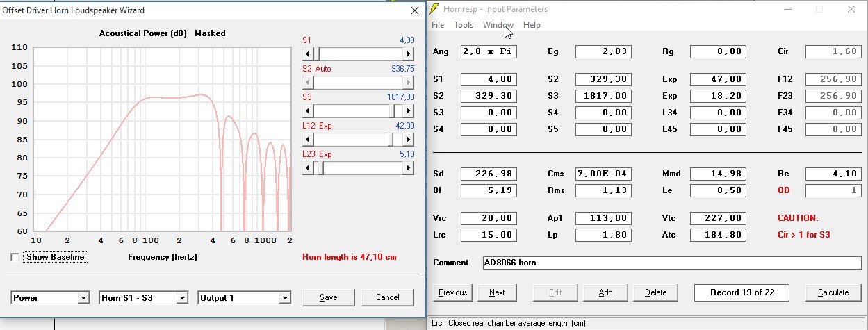Click the Mmd field showing 14,98
The height and width of the screenshot is (330, 868).
tap(718, 174)
